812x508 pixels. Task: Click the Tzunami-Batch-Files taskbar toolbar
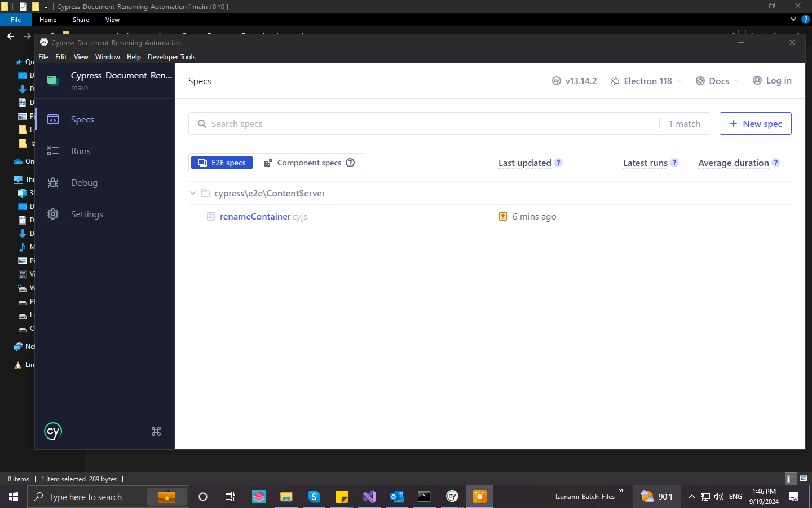point(584,497)
